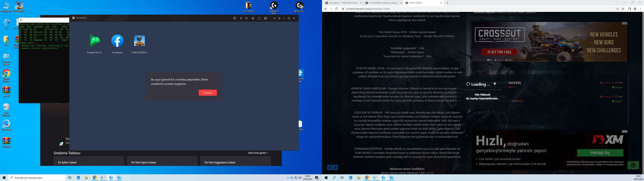This screenshot has width=644, height=181.
Task: Share this page icon in Chrome
Action: pyautogui.click(x=617, y=9)
